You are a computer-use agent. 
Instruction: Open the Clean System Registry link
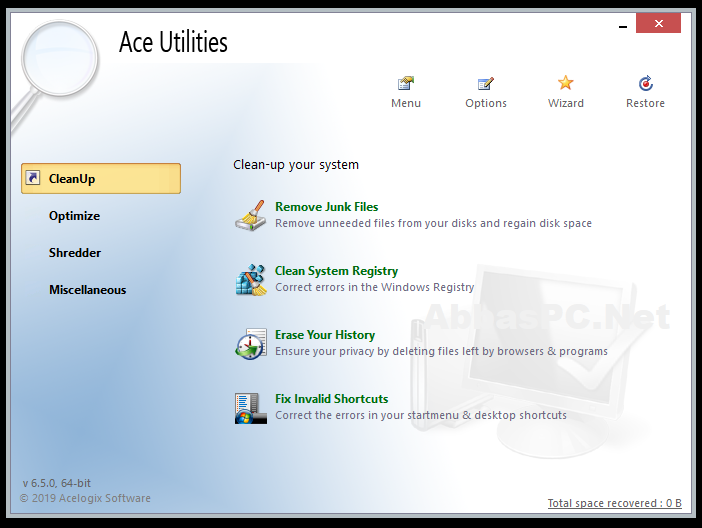[x=336, y=271]
